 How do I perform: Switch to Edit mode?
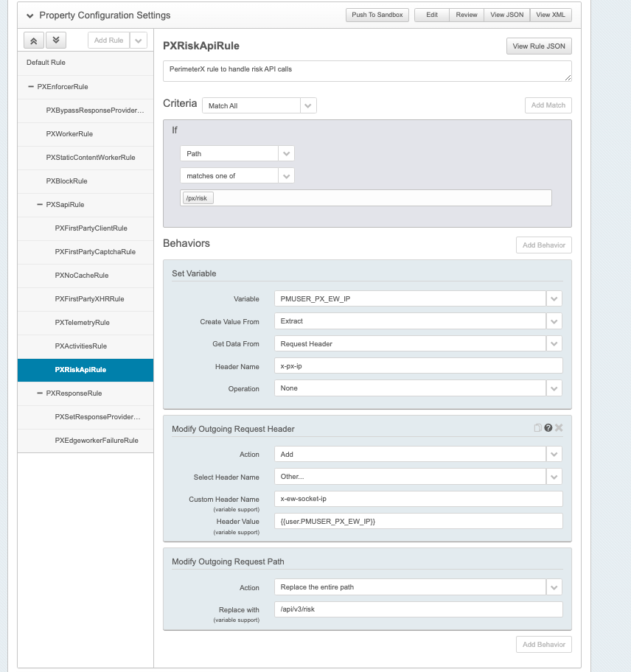click(x=432, y=15)
